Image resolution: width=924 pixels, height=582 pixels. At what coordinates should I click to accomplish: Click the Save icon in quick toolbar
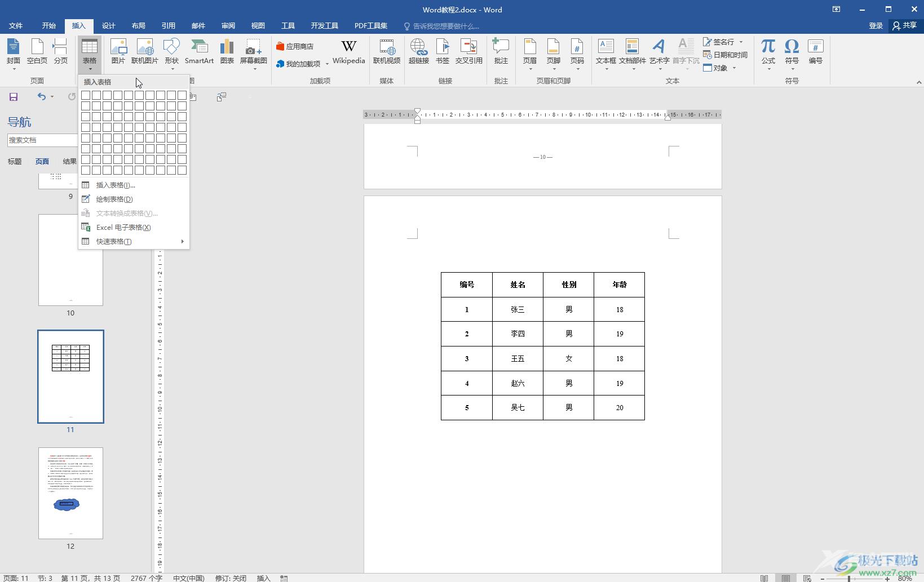tap(14, 97)
